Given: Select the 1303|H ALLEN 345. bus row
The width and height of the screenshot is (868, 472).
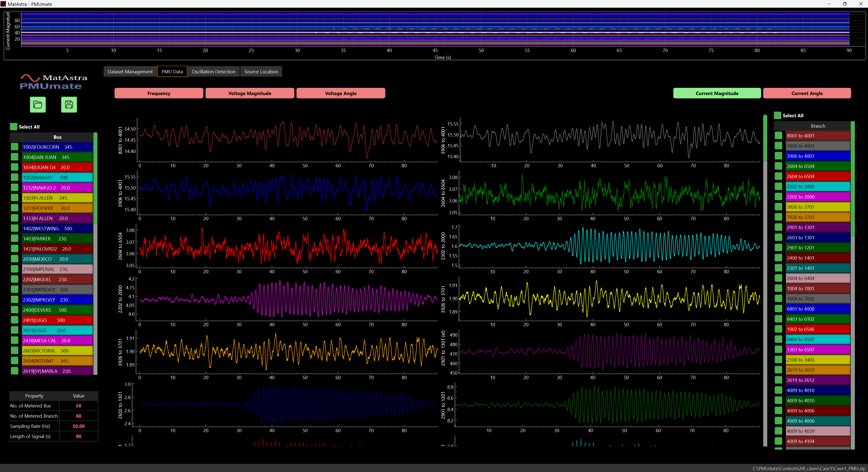Looking at the screenshot, I should point(57,198).
